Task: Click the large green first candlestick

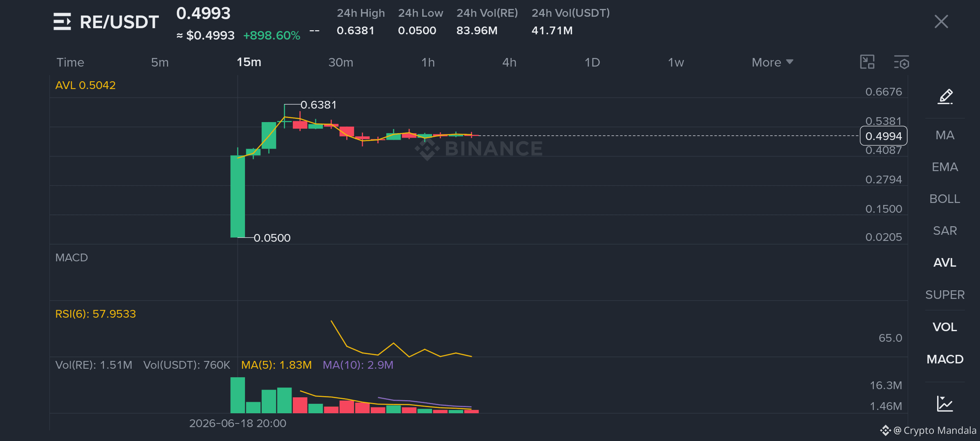Action: 238,196
